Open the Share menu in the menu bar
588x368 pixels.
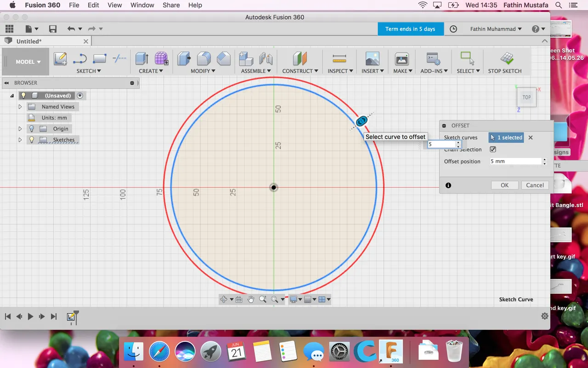171,5
